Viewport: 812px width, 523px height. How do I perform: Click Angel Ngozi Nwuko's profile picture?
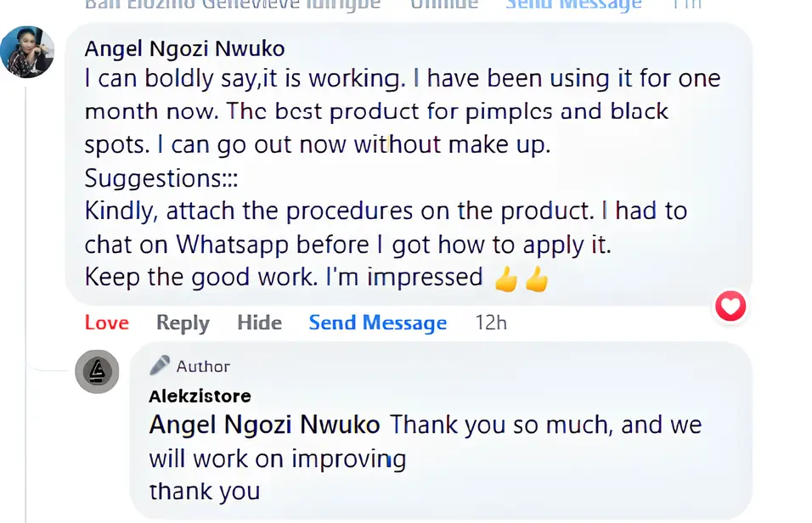[27, 52]
